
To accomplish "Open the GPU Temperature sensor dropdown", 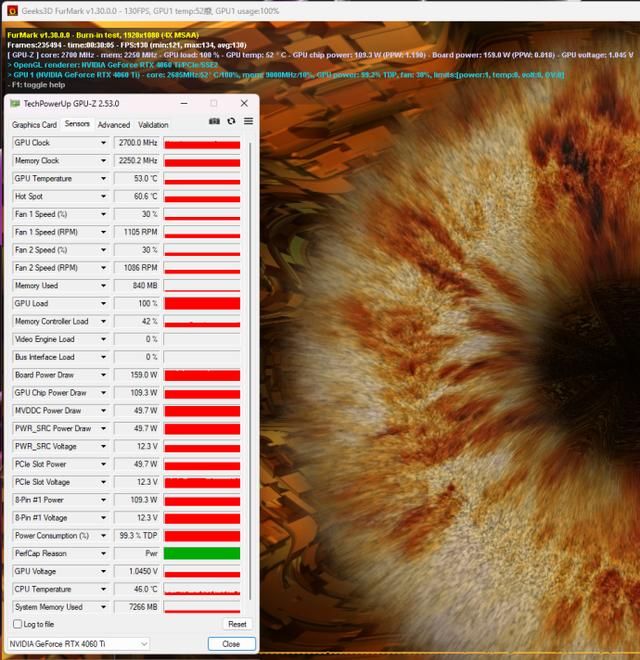I will point(103,178).
